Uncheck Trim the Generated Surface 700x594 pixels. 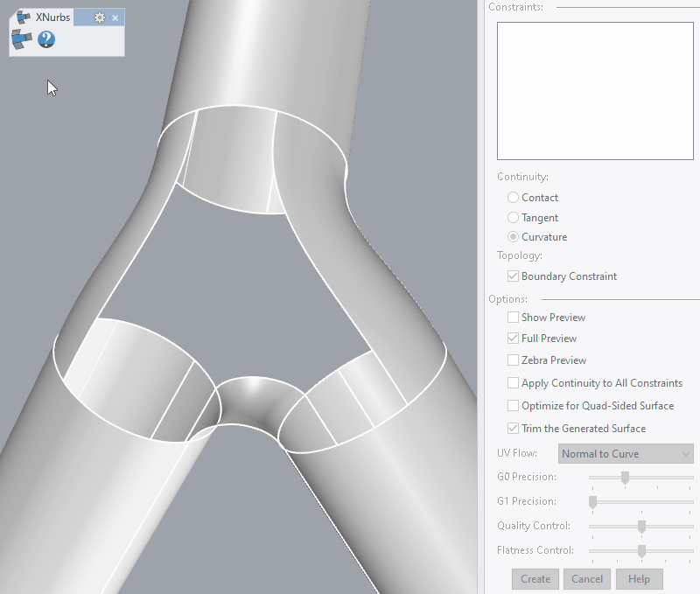[514, 429]
